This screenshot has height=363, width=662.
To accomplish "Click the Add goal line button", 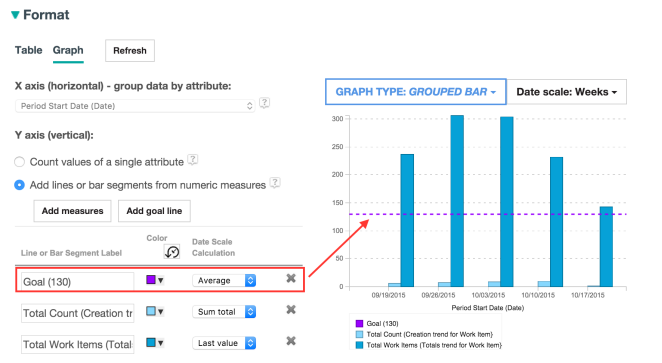I will point(154,211).
